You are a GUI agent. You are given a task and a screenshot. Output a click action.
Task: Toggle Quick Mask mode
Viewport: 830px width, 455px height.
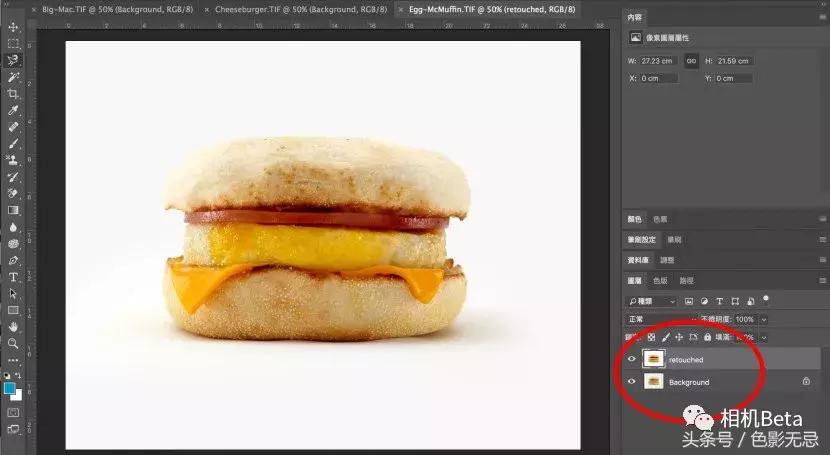(x=13, y=413)
